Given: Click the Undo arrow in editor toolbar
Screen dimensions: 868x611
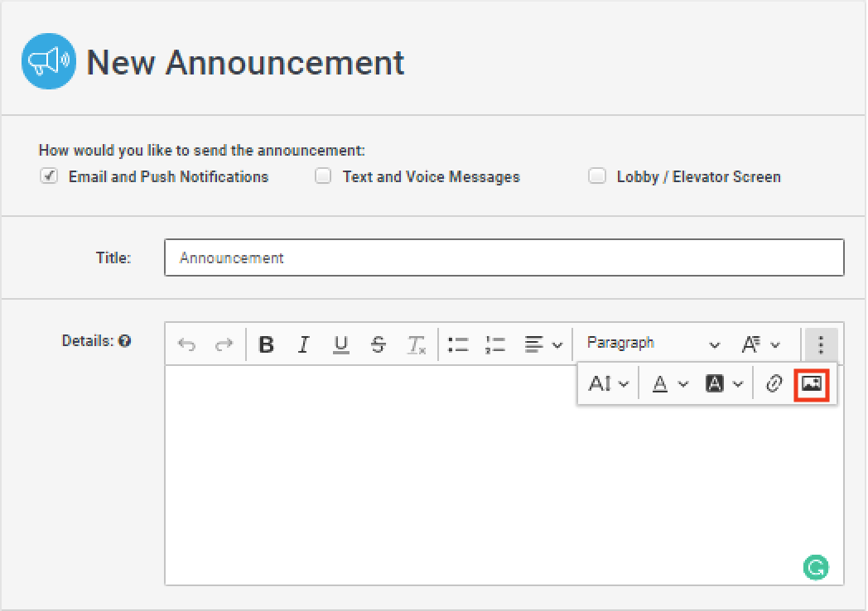Looking at the screenshot, I should point(187,344).
